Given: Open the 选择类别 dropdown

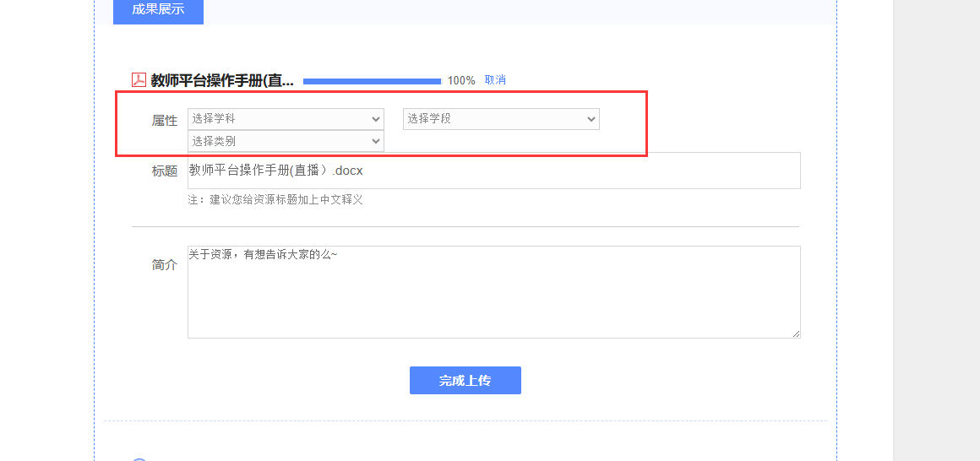Looking at the screenshot, I should pyautogui.click(x=286, y=141).
